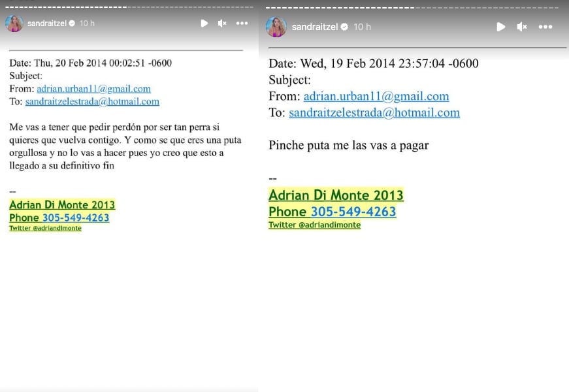The image size is (569, 392).
Task: Open more options on the left story
Action: point(241,23)
